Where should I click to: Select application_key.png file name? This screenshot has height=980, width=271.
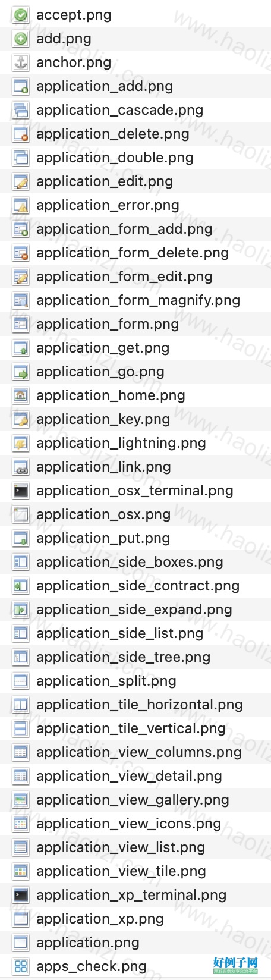click(103, 420)
